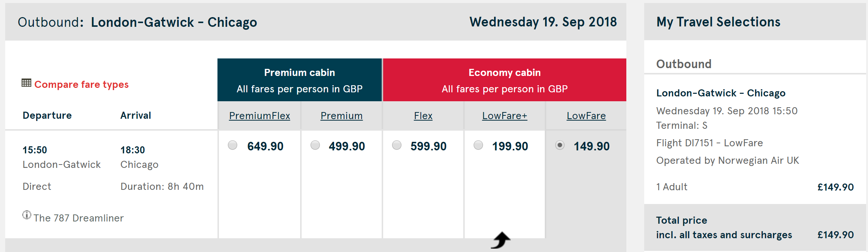This screenshot has height=252, width=868.
Task: Open the PremiumFlex fare column link
Action: pyautogui.click(x=260, y=116)
